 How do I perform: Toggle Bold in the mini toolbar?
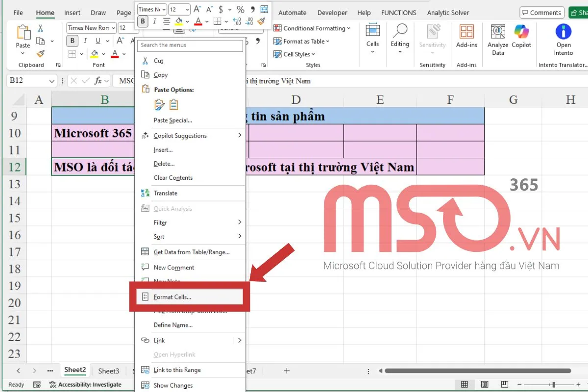[143, 21]
